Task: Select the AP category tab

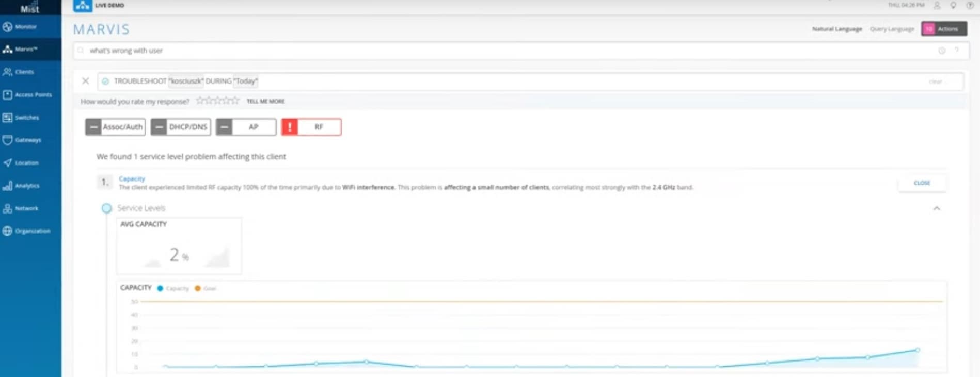Action: [x=246, y=127]
